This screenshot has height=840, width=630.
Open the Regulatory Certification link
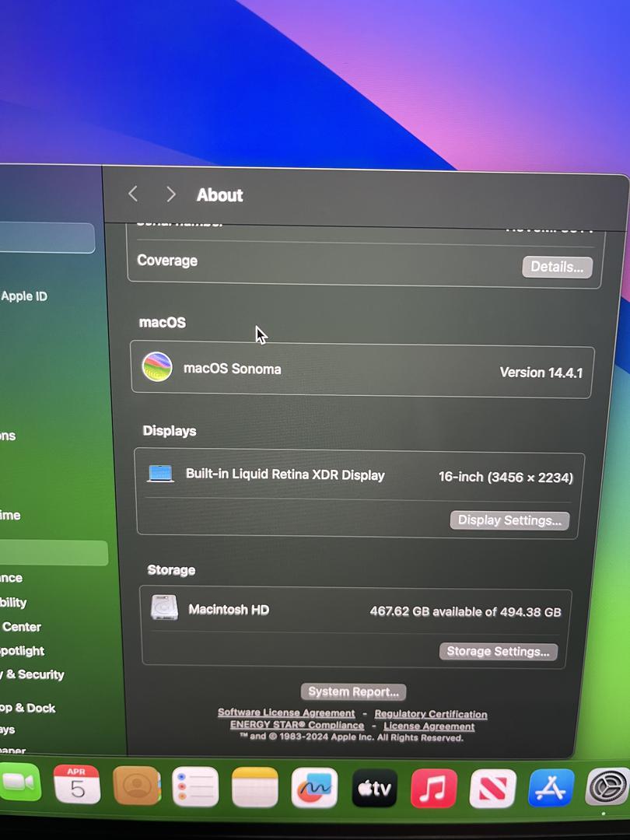point(431,713)
